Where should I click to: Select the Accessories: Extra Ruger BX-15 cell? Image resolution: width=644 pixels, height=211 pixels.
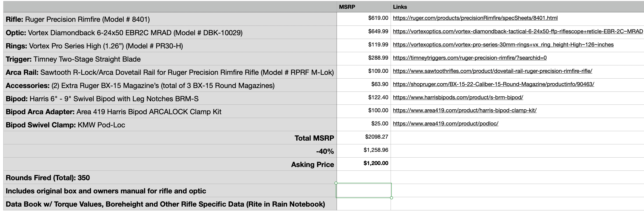click(x=170, y=85)
